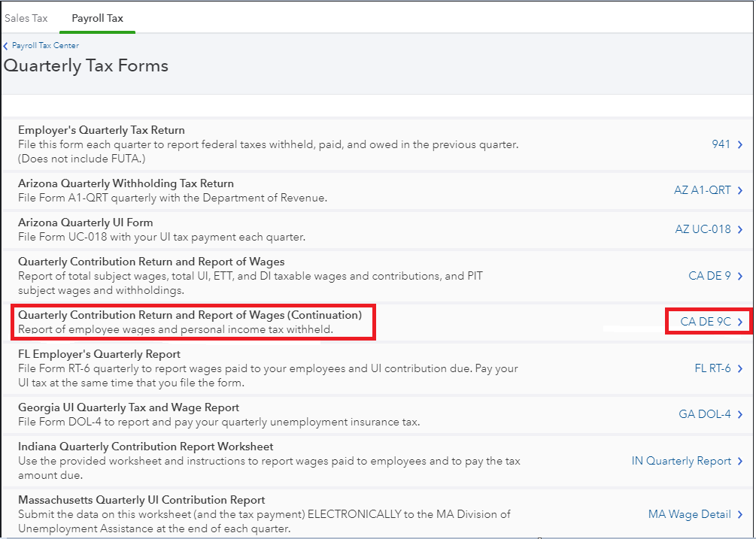Viewport: 756px width, 539px height.
Task: Expand the MA Wage Detail chevron
Action: [x=740, y=515]
